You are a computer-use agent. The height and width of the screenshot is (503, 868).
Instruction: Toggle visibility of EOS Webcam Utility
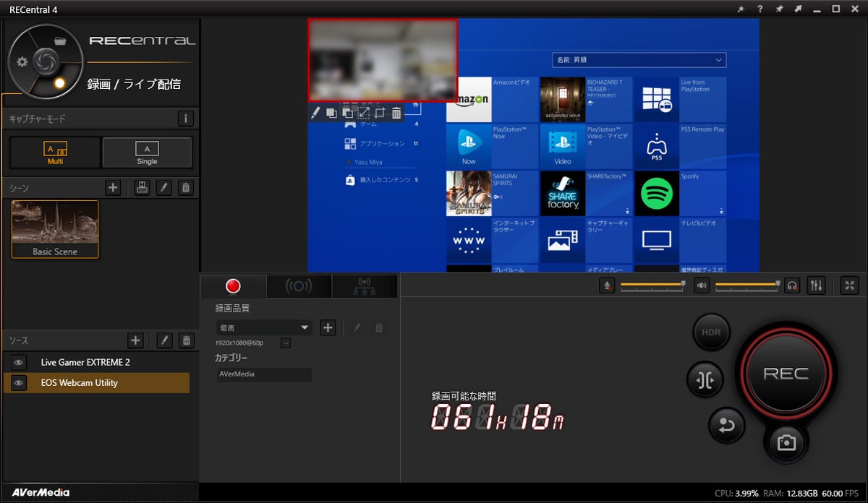pyautogui.click(x=19, y=383)
